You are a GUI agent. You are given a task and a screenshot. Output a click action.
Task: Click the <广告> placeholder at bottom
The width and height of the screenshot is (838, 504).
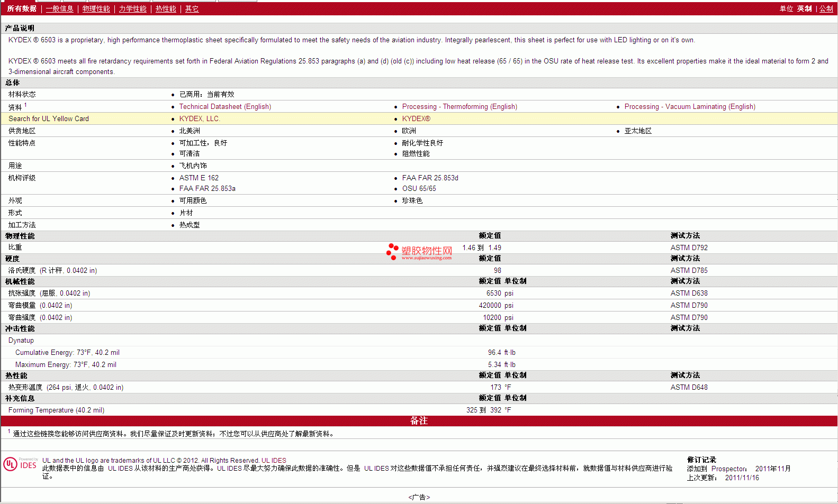(419, 497)
